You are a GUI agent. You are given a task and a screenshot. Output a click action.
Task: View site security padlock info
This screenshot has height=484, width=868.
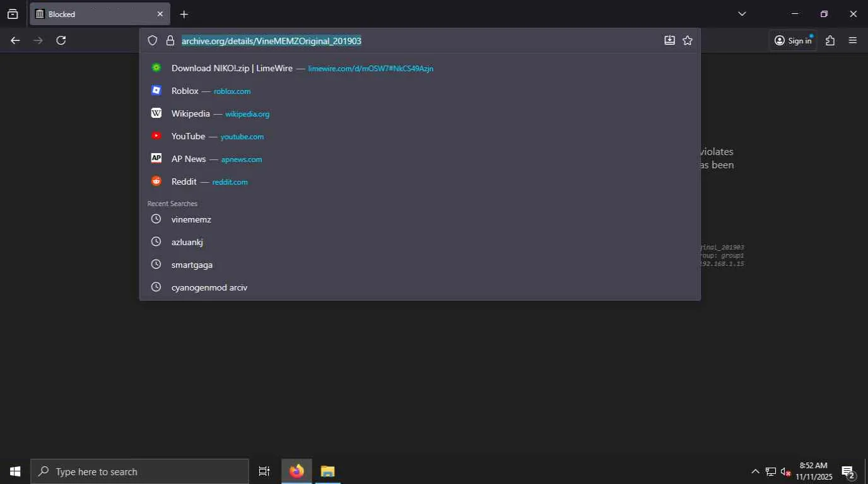tap(170, 40)
